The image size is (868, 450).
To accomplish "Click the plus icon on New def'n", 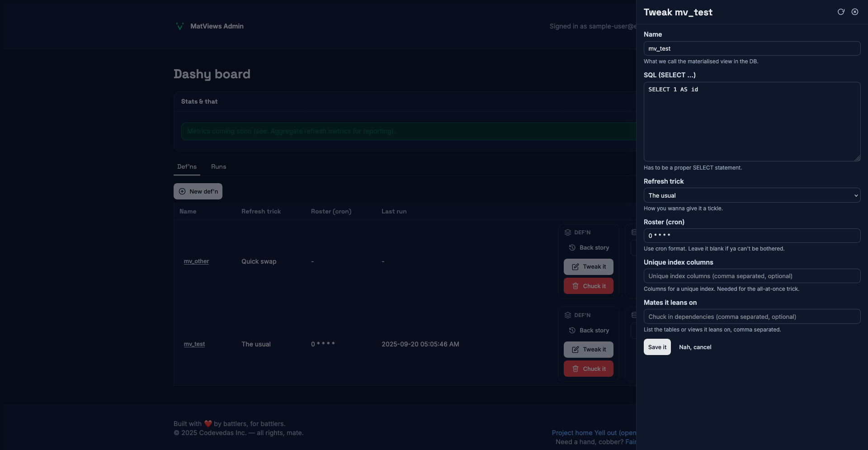I will click(x=182, y=191).
